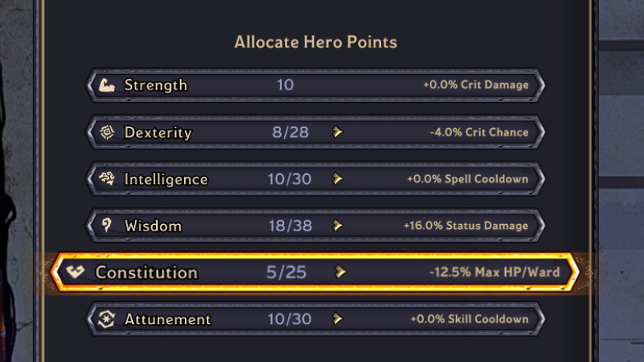Click the Wisdom icon
This screenshot has width=644, height=362.
point(107,225)
